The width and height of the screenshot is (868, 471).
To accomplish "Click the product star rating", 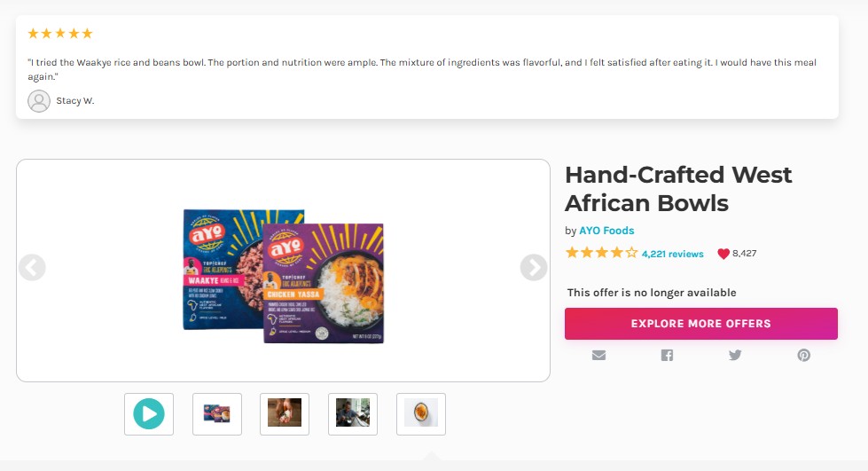I will tap(602, 253).
